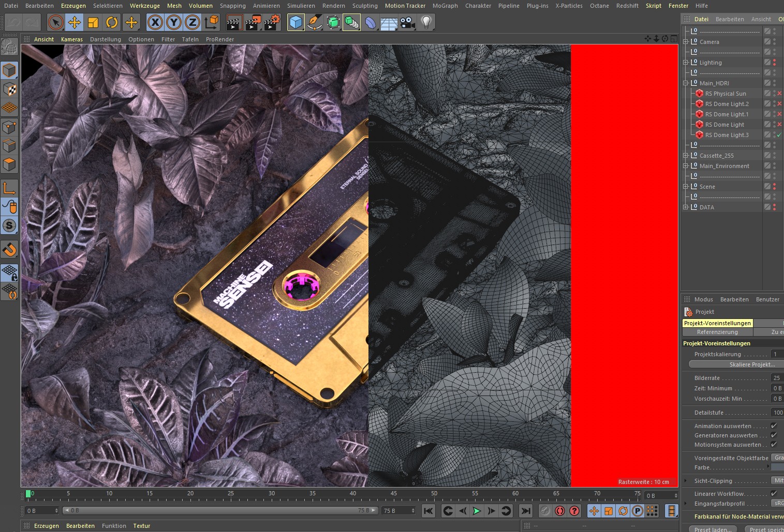Click the Skaliere Projekt button
This screenshot has height=532, width=784.
pyautogui.click(x=737, y=364)
